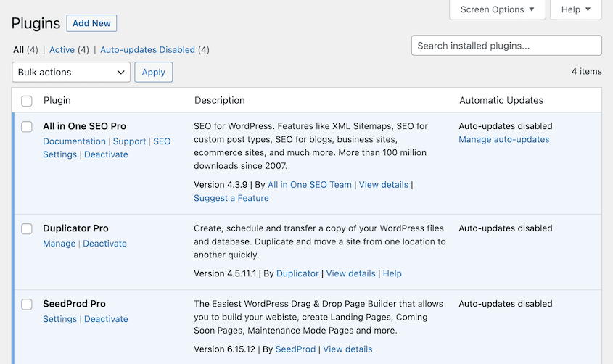Viewport: 613px width, 364px height.
Task: Expand the Help tab
Action: click(x=576, y=9)
